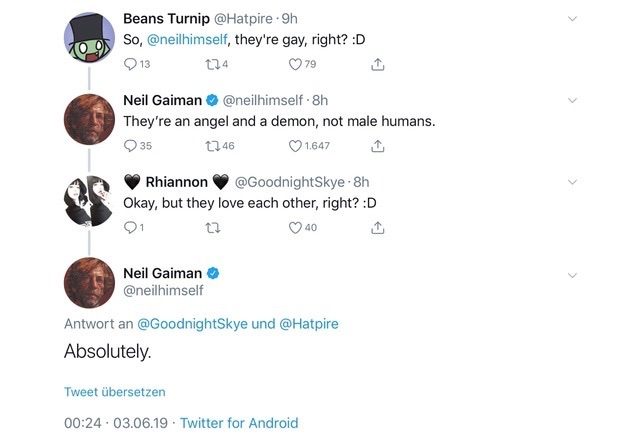640x437 pixels.
Task: Open options chevron on the Absolutely tweet
Action: point(572,275)
